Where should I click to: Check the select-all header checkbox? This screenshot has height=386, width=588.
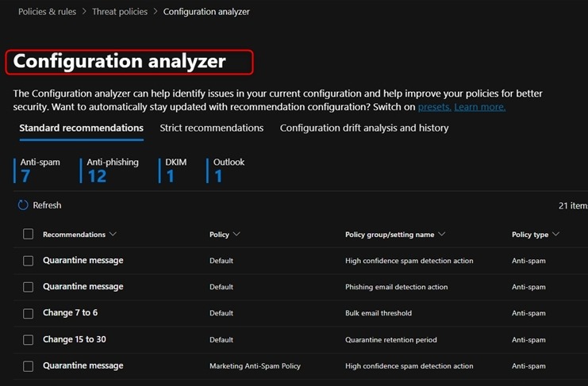[29, 234]
